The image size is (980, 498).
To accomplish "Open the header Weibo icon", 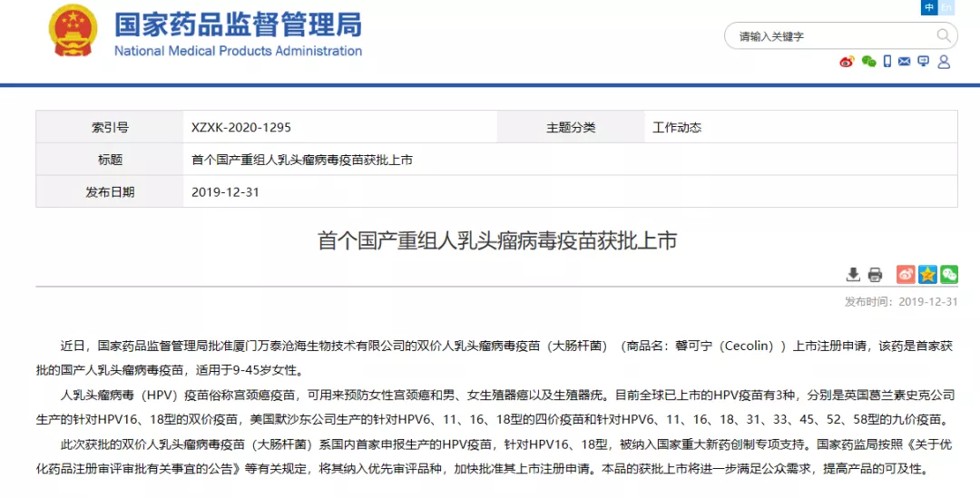I will 847,62.
